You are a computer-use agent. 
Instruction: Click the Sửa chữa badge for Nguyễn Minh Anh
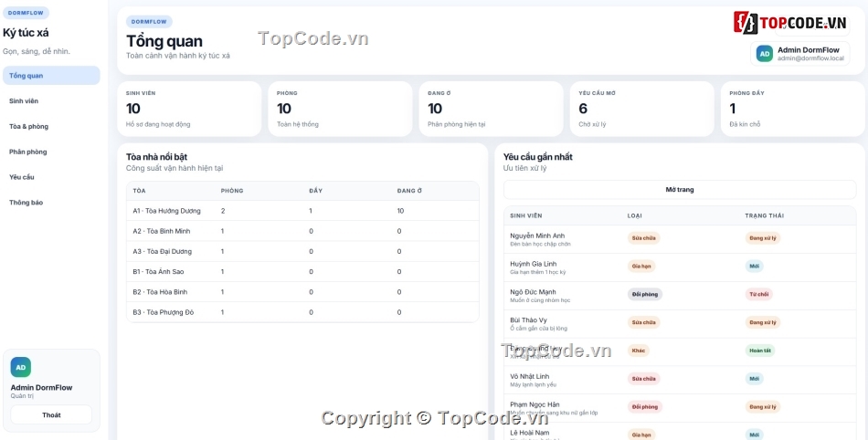644,238
